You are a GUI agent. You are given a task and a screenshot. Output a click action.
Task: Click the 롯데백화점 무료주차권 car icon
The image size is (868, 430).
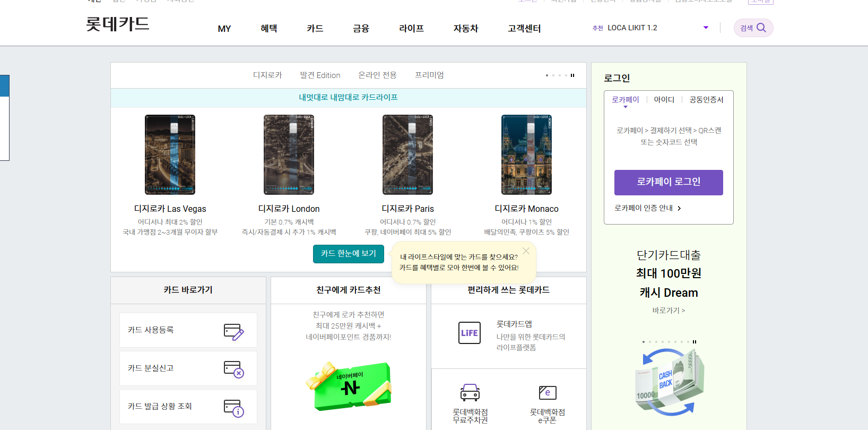click(470, 393)
